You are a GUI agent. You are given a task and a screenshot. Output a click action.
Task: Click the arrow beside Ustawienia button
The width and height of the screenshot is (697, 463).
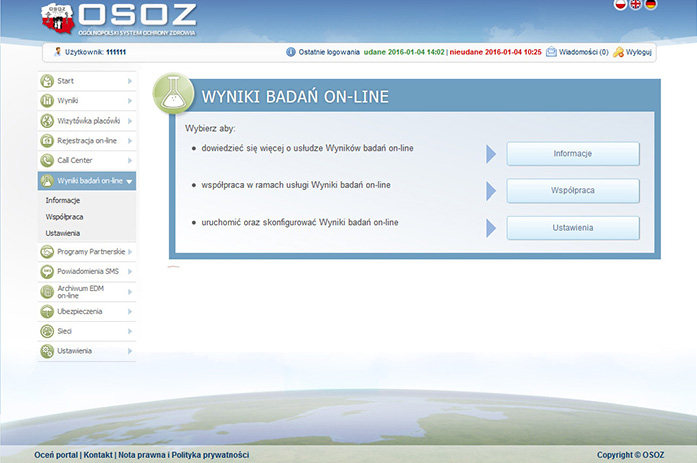point(491,228)
